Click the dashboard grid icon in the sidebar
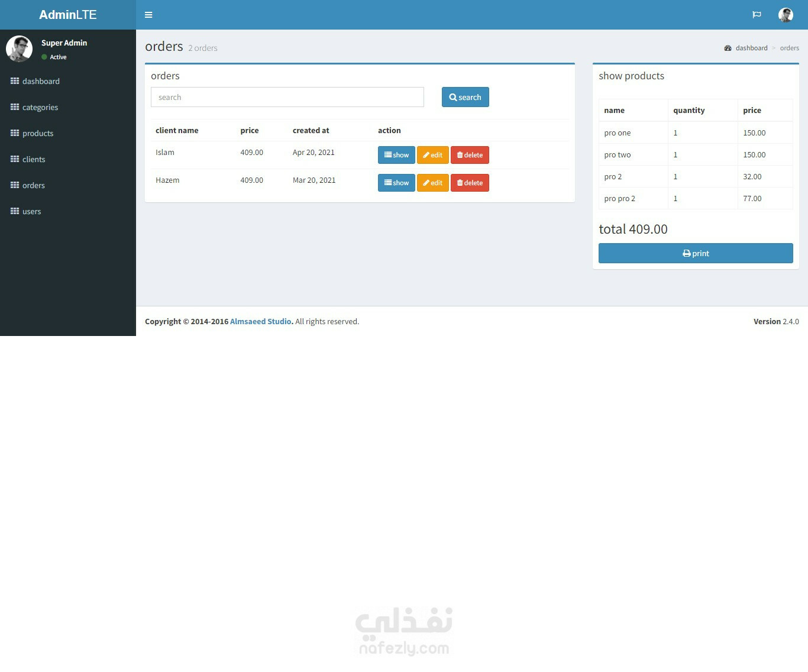This screenshot has width=808, height=672. tap(15, 81)
